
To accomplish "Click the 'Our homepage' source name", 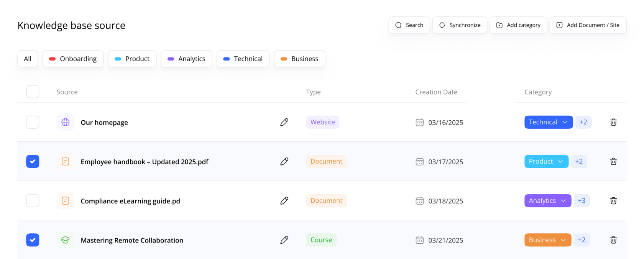I will click(104, 123).
